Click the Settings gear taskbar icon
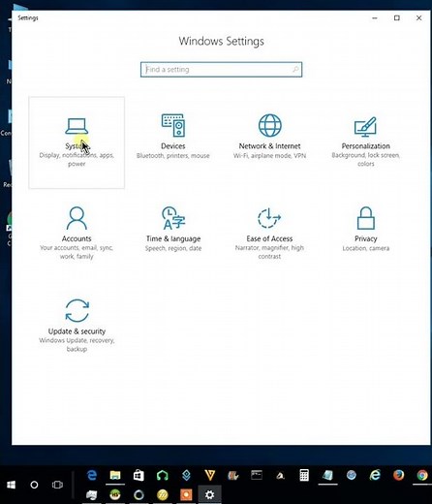Viewport: 432px width, 504px height. 209,494
